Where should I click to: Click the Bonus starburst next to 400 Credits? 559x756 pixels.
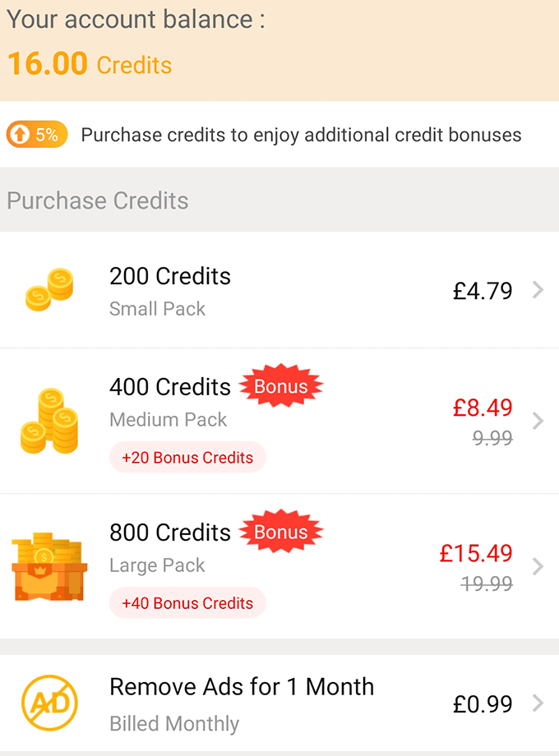pyautogui.click(x=281, y=385)
